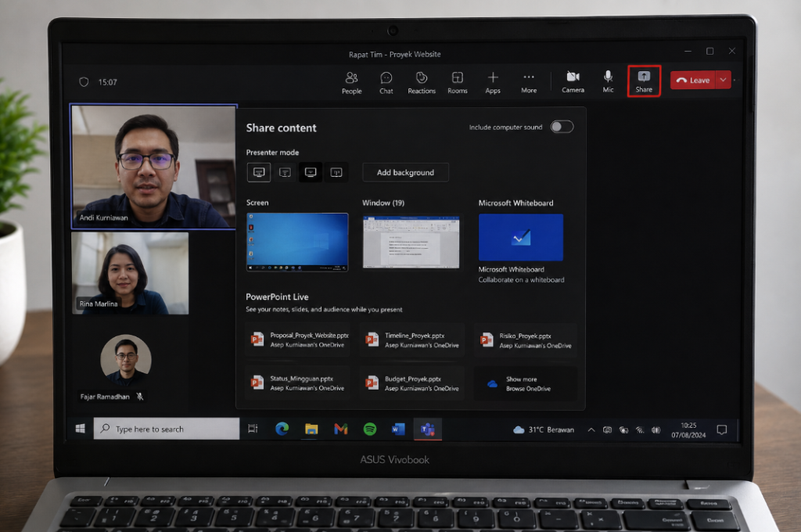Open the Microsoft Whiteboard tile
Viewport: 801px width, 532px height.
(x=521, y=237)
